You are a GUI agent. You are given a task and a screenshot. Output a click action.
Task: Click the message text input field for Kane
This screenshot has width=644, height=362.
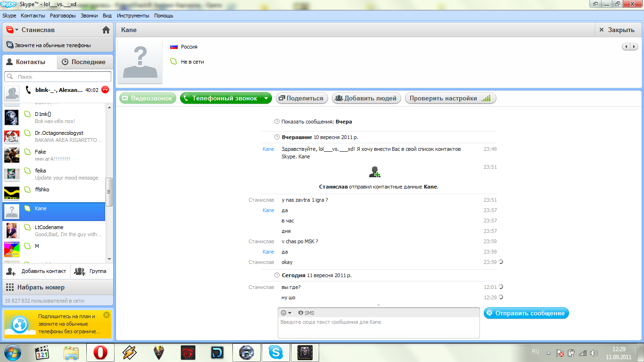[379, 328]
